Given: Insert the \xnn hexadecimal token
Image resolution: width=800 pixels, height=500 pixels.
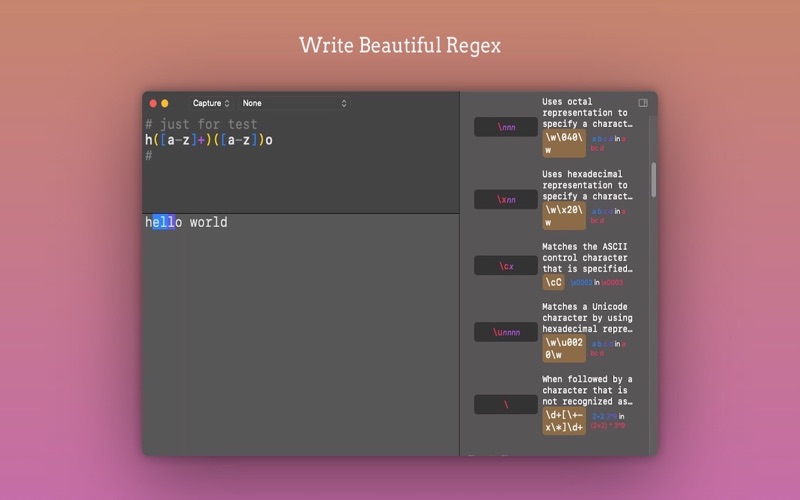Looking at the screenshot, I should (x=506, y=199).
